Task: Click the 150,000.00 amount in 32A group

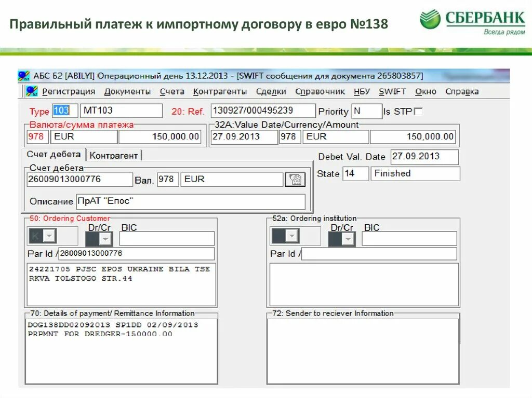Action: (x=413, y=137)
